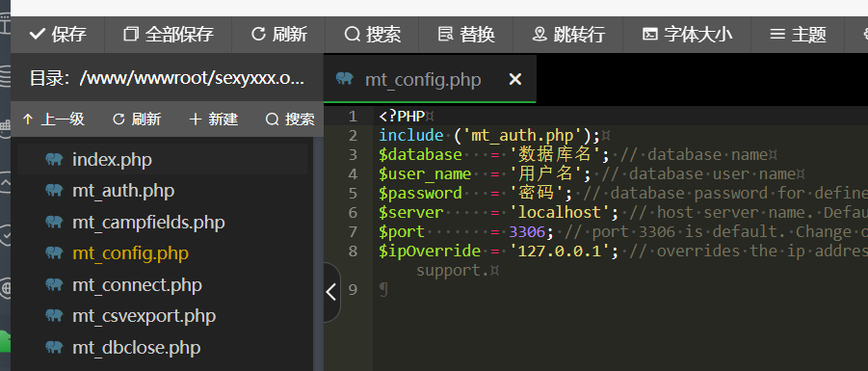Refresh the file list with sidebar 刷新

point(137,119)
